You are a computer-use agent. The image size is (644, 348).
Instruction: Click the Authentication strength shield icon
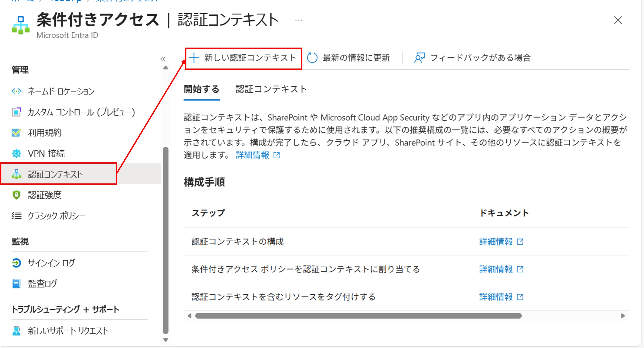[x=17, y=195]
